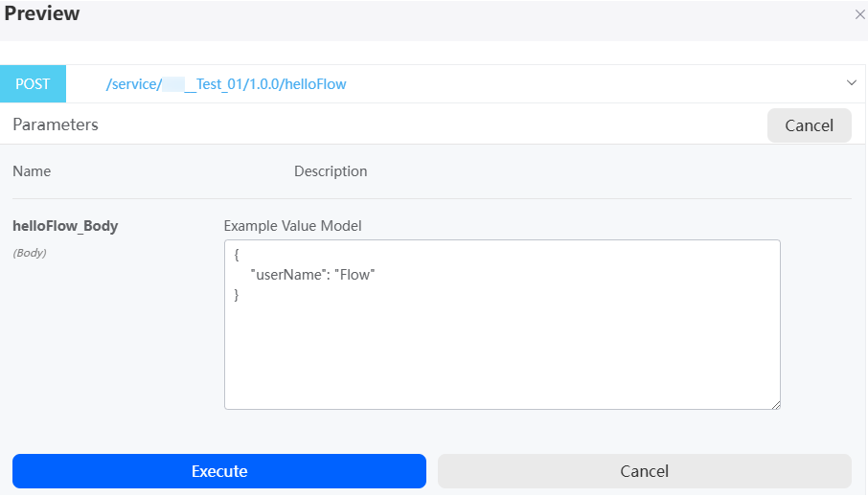Grab the text area resize handle corner
Viewport: 868px width, 497px height.
point(776,404)
